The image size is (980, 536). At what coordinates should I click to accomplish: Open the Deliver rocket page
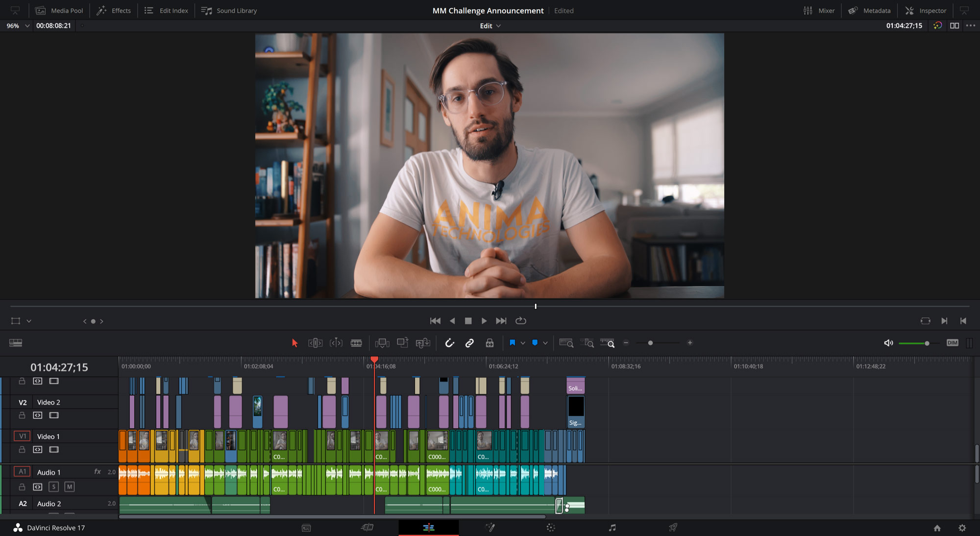click(673, 528)
